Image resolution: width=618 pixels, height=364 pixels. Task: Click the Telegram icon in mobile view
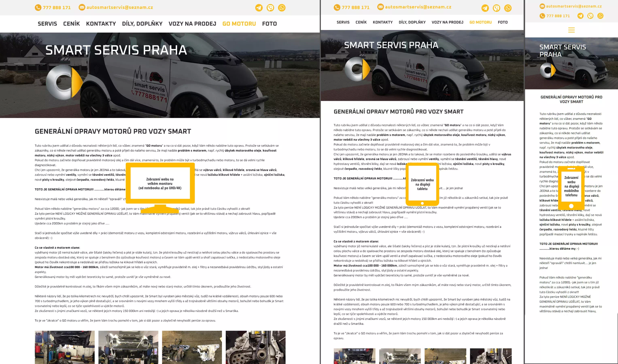pos(580,16)
